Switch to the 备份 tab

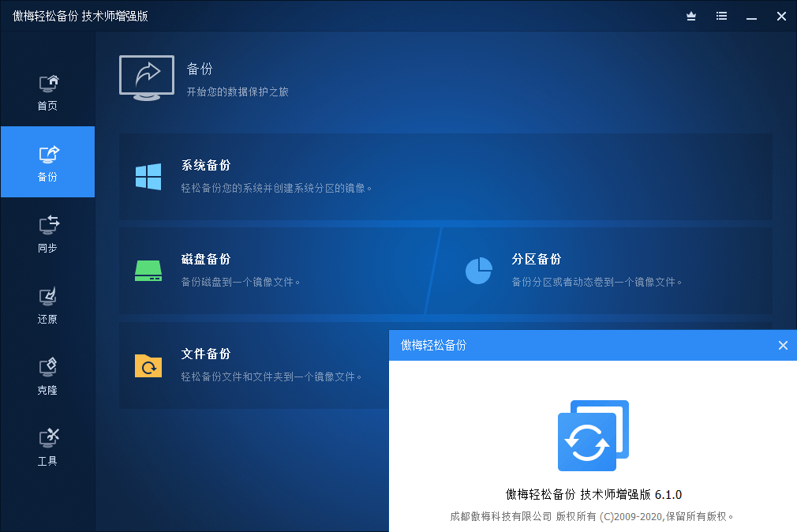(x=47, y=162)
